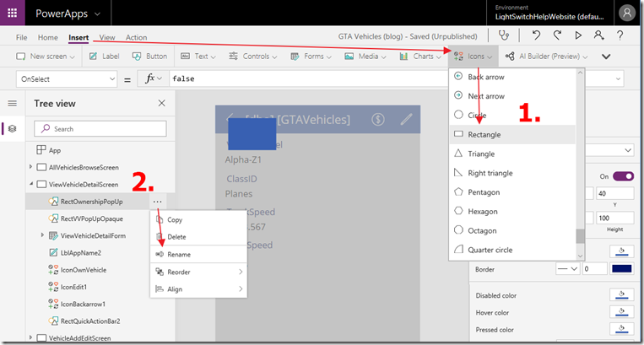Switch to the View tab
This screenshot has width=644, height=345.
pos(107,37)
